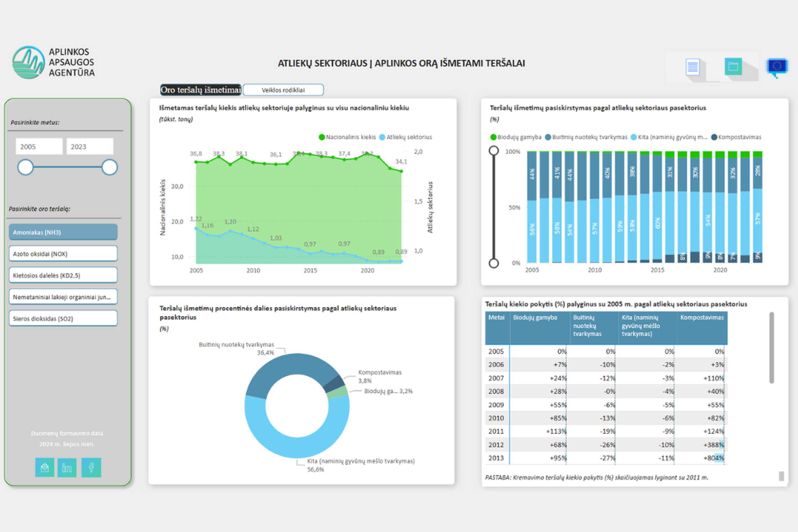
Task: Open the document report icon
Action: (692, 67)
